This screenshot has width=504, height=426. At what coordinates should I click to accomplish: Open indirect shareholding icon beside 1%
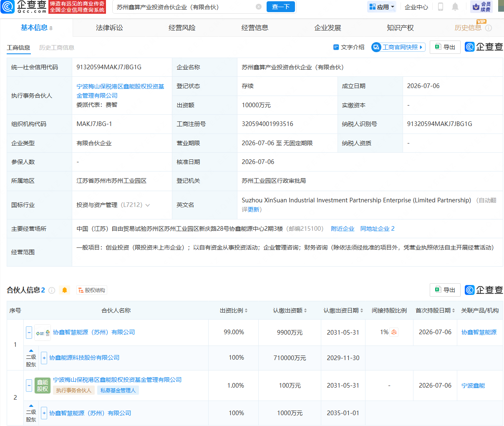tap(394, 332)
